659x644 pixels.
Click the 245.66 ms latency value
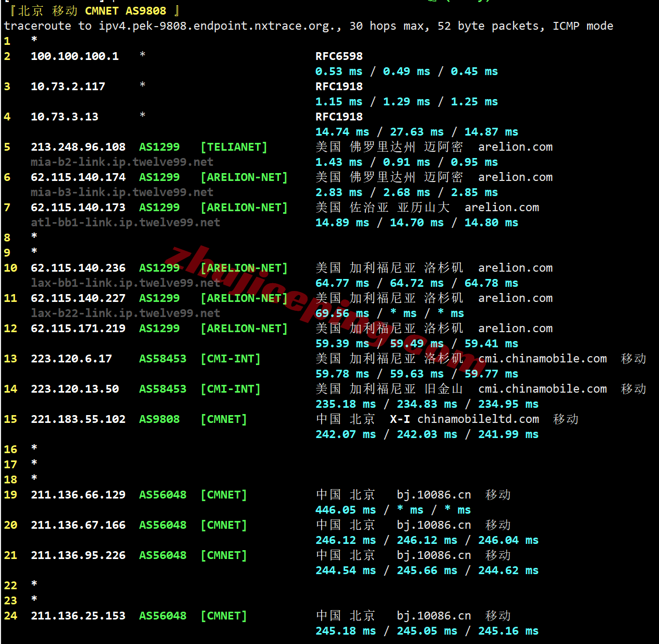point(427,570)
